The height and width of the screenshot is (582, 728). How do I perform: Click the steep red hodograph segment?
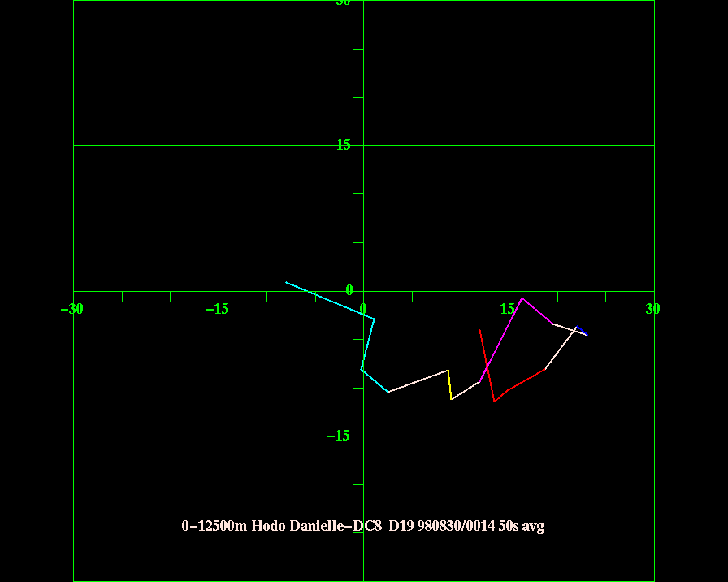pos(487,366)
